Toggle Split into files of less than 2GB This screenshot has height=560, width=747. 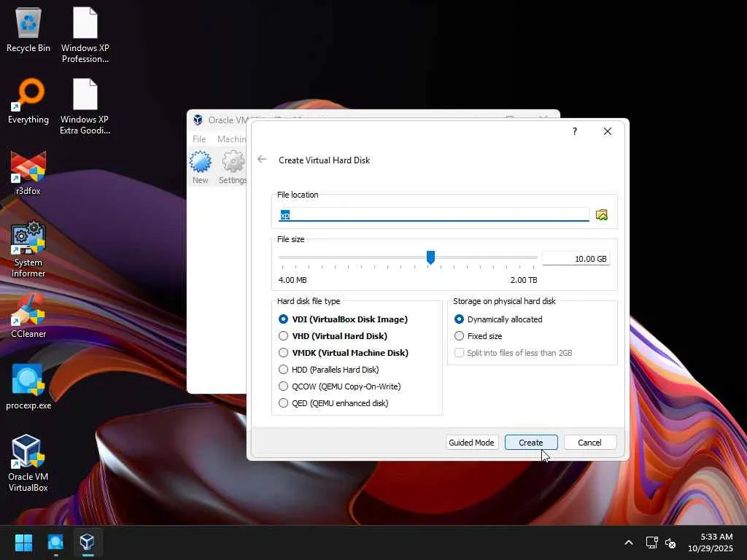click(513, 353)
